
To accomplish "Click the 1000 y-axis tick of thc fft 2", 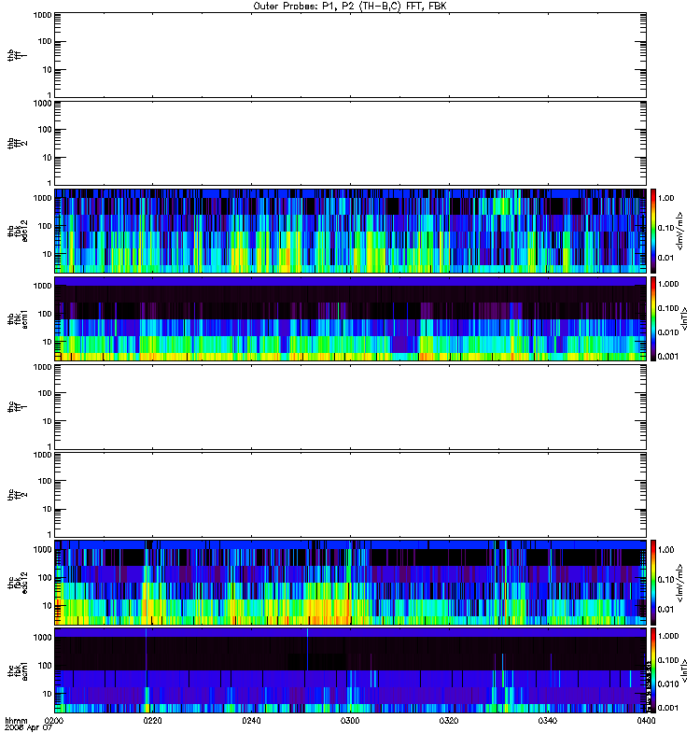I will pos(42,455).
